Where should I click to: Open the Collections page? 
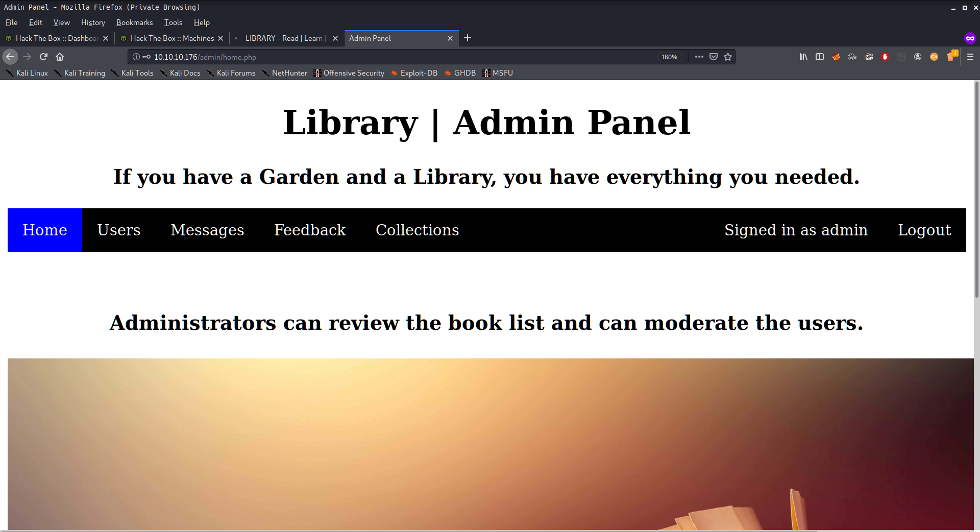pyautogui.click(x=418, y=230)
